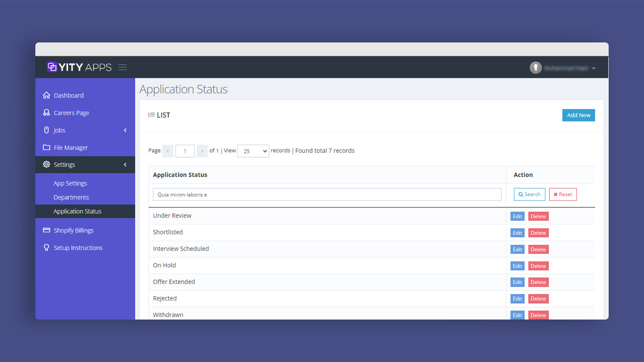644x362 pixels.
Task: Open the records per page dropdown
Action: (x=253, y=151)
